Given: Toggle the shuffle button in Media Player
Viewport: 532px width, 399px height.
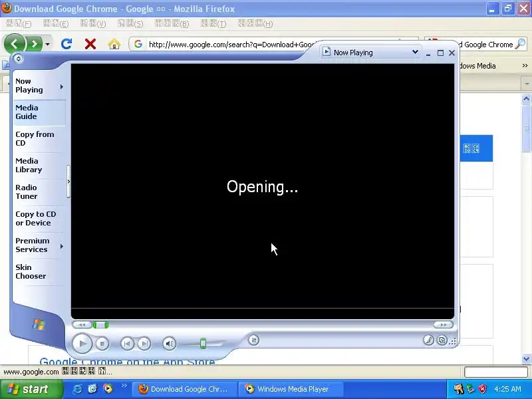Looking at the screenshot, I should (x=253, y=340).
